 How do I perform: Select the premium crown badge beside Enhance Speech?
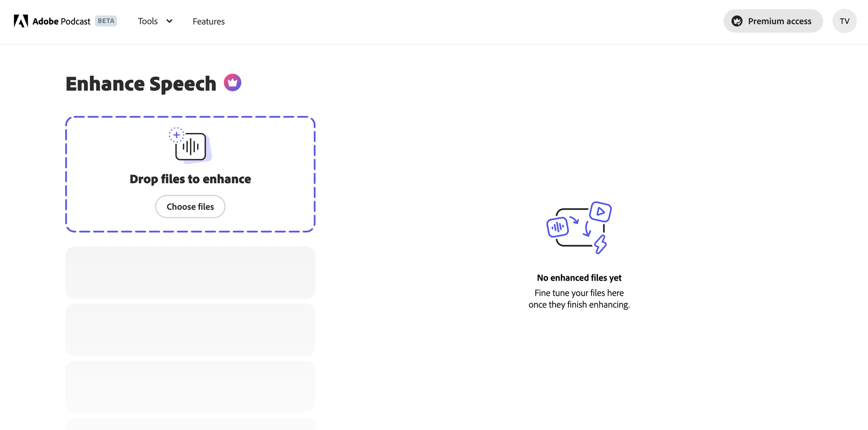pos(233,82)
